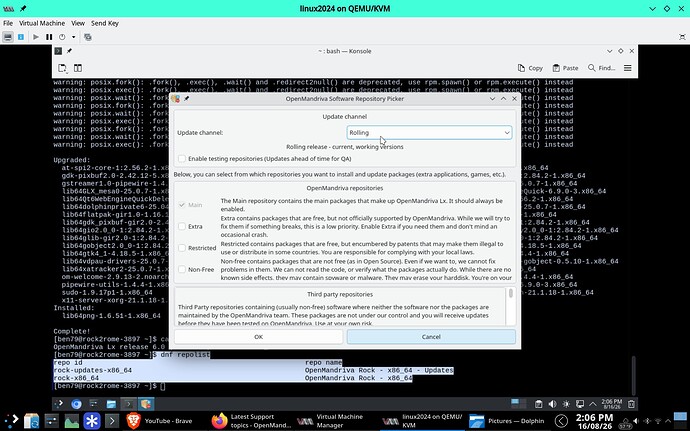Open the View menu
690x431 pixels.
point(78,23)
